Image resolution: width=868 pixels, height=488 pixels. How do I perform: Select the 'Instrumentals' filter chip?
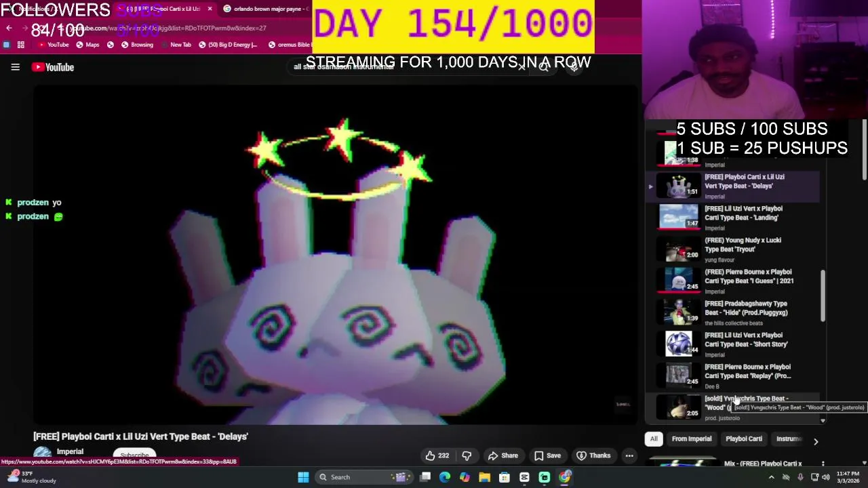point(789,439)
